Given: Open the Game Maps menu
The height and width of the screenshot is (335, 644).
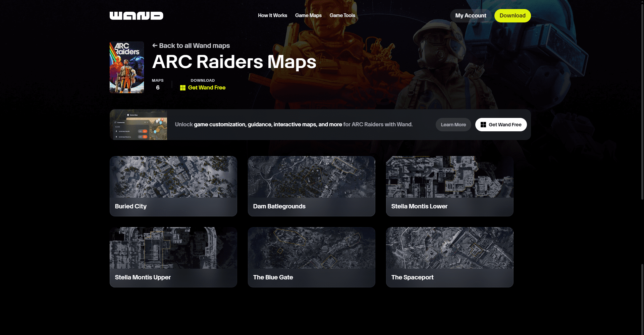Looking at the screenshot, I should [308, 15].
